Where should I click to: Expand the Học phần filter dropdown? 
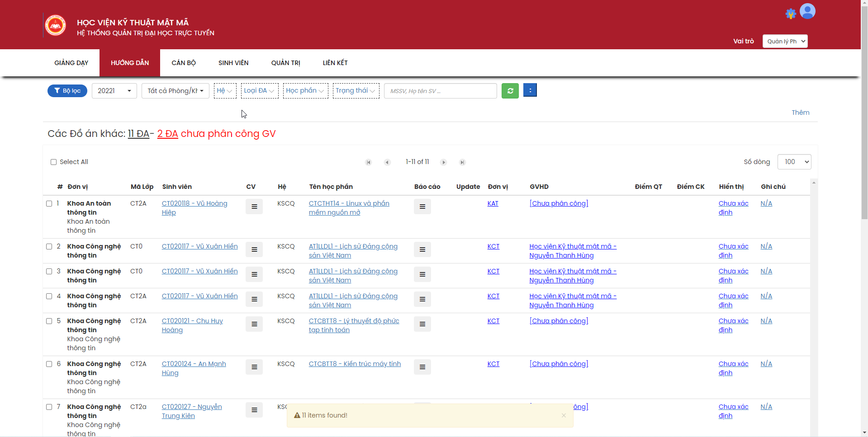point(305,91)
